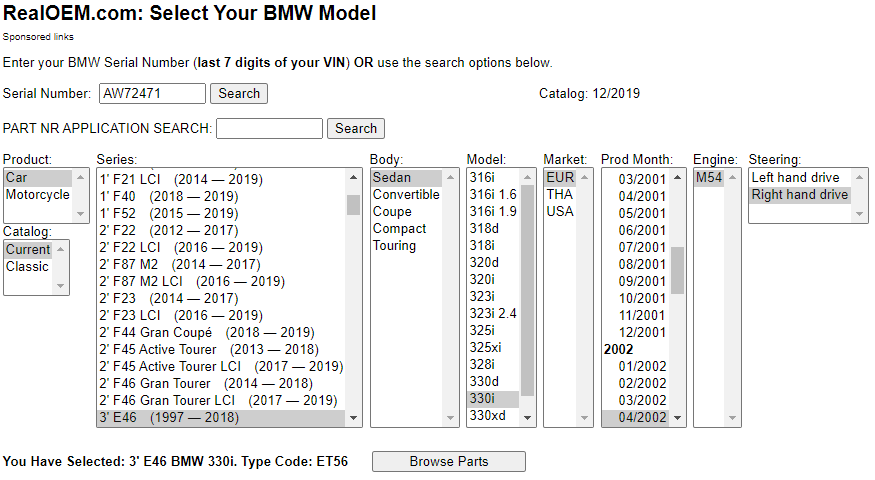The width and height of the screenshot is (875, 480).
Task: Choose 2' F22 LCI (2016 — 2019) series
Action: (222, 247)
